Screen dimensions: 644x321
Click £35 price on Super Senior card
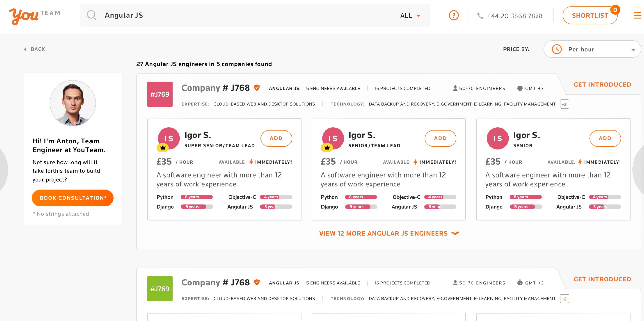tap(164, 162)
